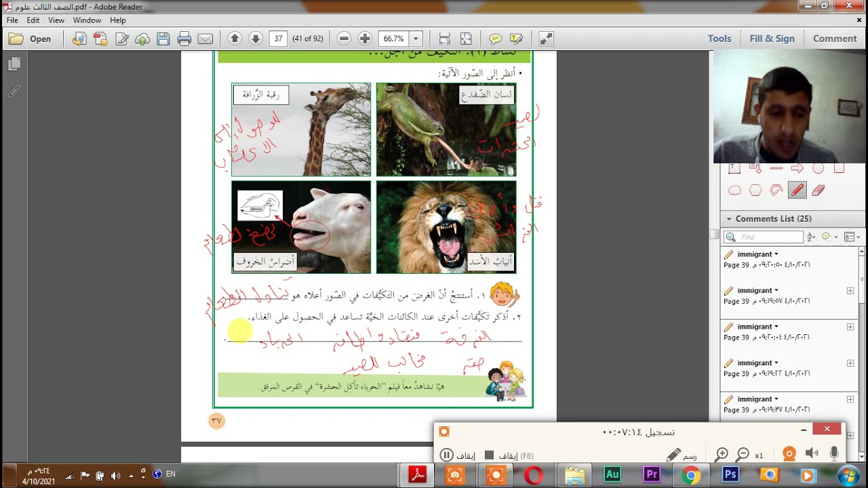Expand the comment dated ٠٩:١٩:٥٧
Image resolution: width=868 pixels, height=488 pixels.
point(850,291)
